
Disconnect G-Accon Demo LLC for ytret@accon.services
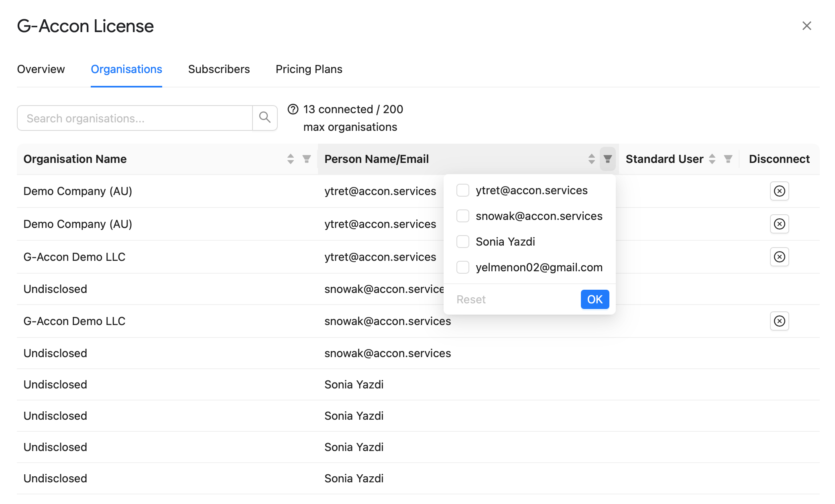(x=780, y=257)
